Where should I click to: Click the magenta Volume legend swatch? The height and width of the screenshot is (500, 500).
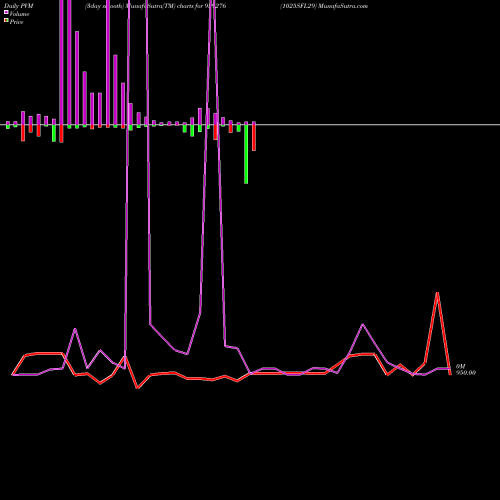coord(6,12)
